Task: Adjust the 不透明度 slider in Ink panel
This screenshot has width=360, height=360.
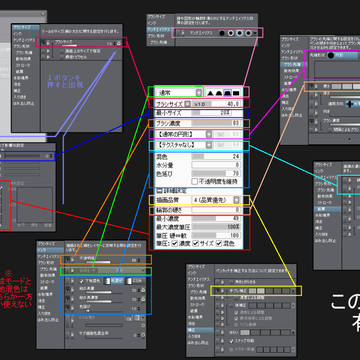Action: coord(103,262)
